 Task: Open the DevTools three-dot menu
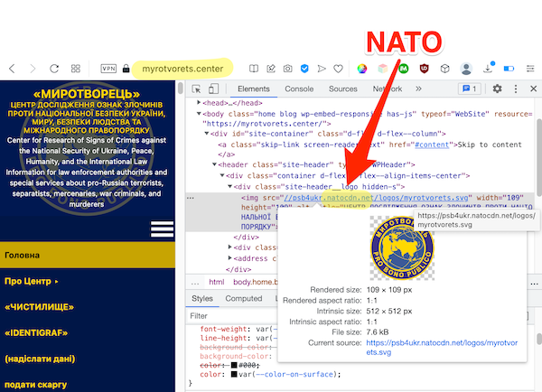coord(516,89)
